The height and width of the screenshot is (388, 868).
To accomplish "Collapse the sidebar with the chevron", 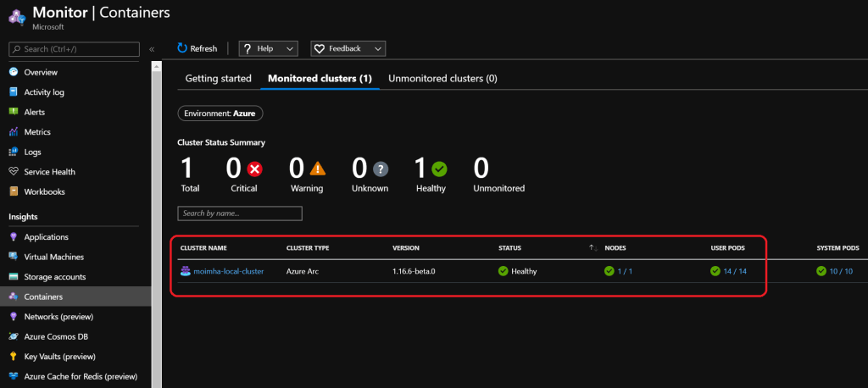I will point(152,50).
